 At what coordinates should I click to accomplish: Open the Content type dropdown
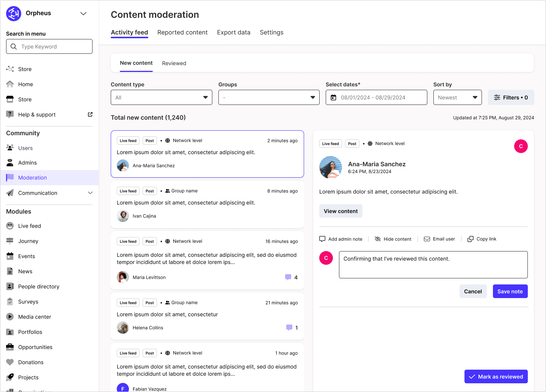point(161,97)
